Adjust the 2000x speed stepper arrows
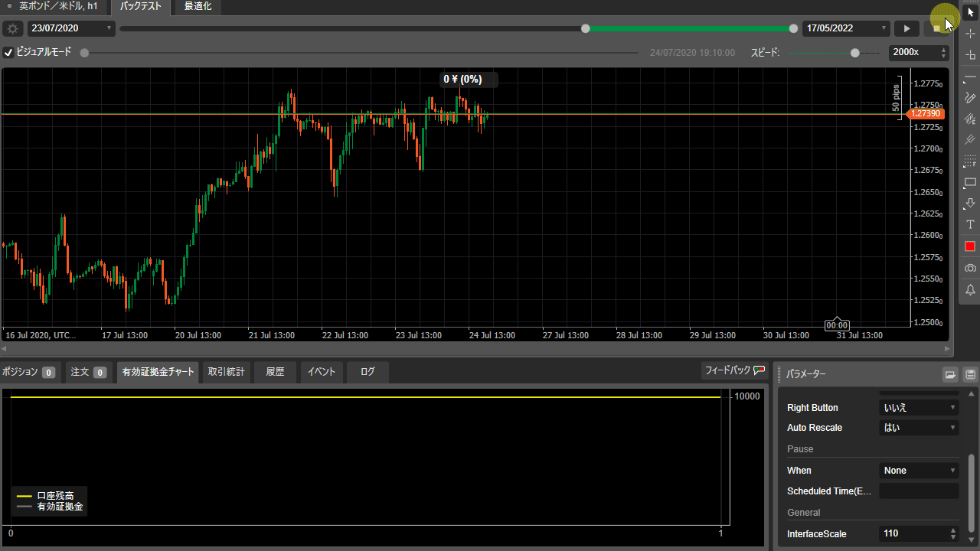 pyautogui.click(x=943, y=53)
